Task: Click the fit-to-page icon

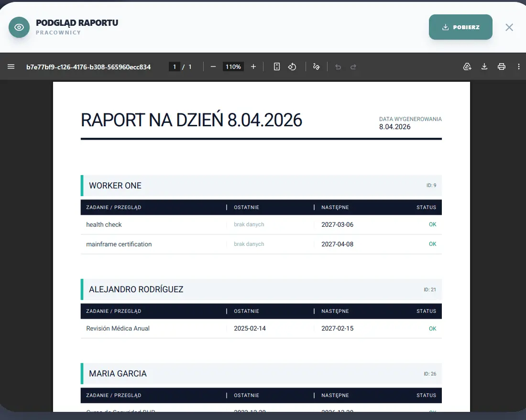Action: pyautogui.click(x=277, y=67)
